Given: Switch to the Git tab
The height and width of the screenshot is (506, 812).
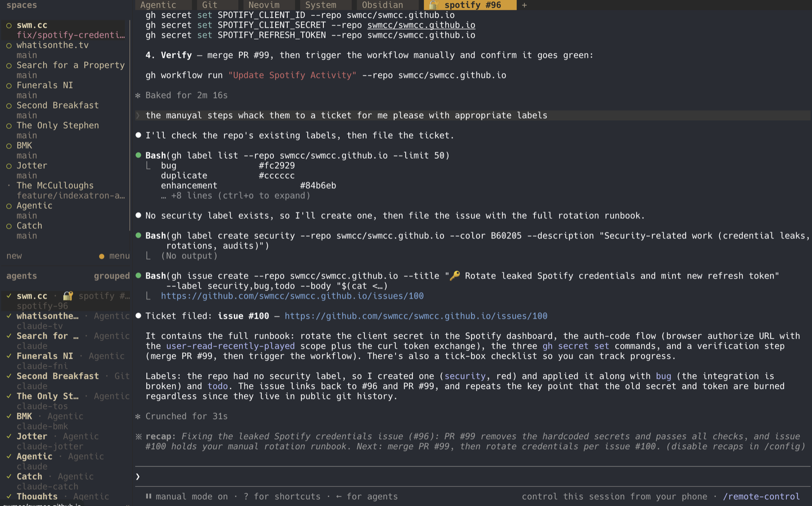Looking at the screenshot, I should tap(217, 5).
